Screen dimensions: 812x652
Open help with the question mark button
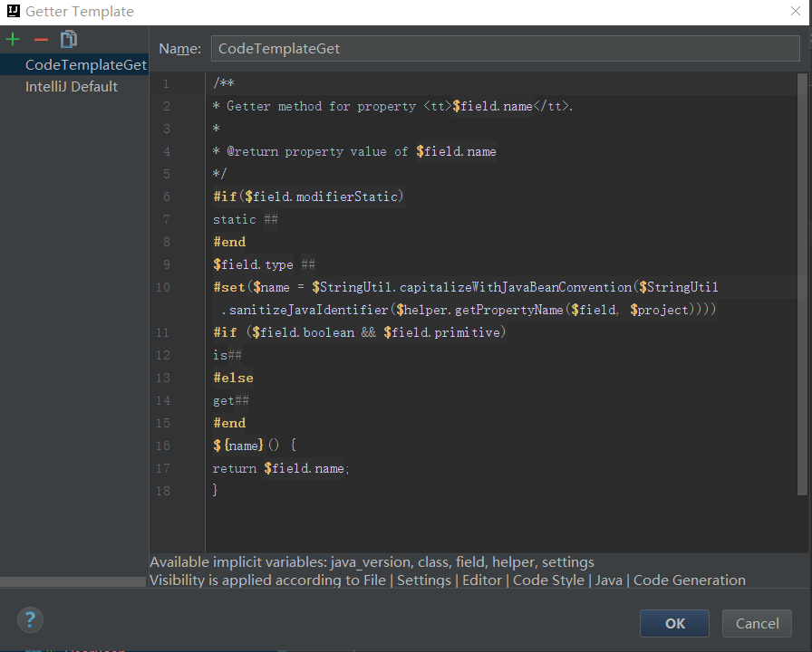tap(30, 620)
